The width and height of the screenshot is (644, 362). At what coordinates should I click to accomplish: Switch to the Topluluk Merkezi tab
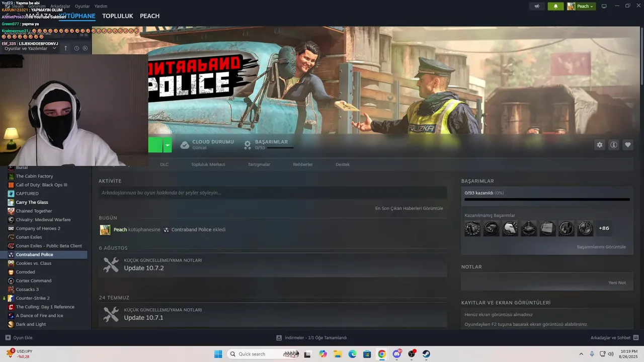[208, 164]
